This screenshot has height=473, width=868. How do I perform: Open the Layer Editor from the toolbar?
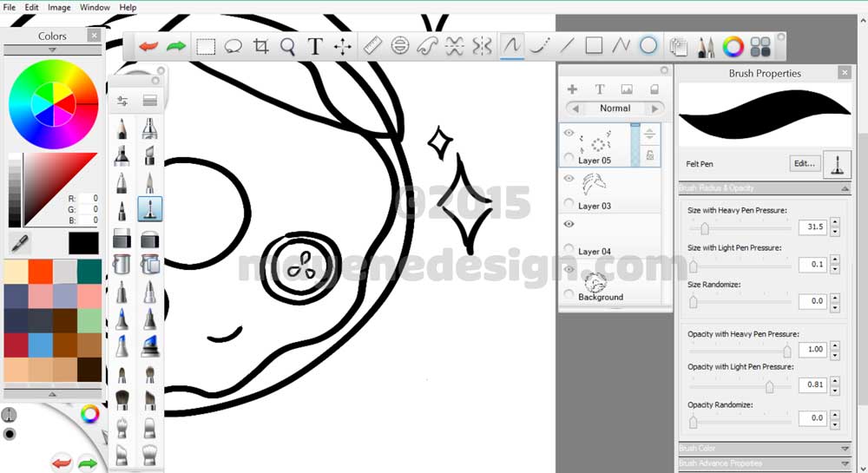(x=679, y=47)
